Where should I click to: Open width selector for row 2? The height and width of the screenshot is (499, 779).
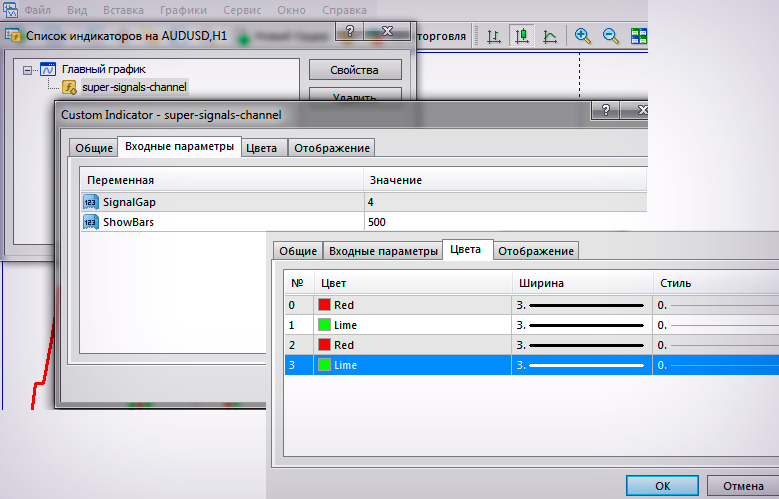click(x=580, y=345)
